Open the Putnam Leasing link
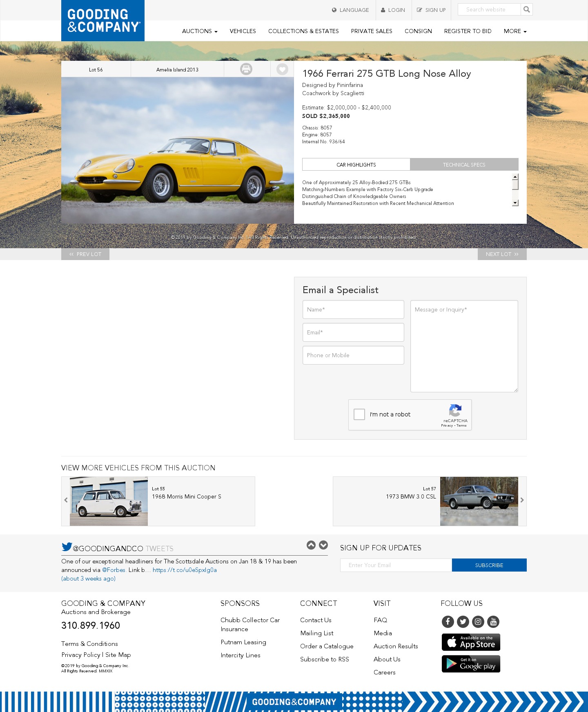Screen dimensions: 588x712 pyautogui.click(x=243, y=642)
